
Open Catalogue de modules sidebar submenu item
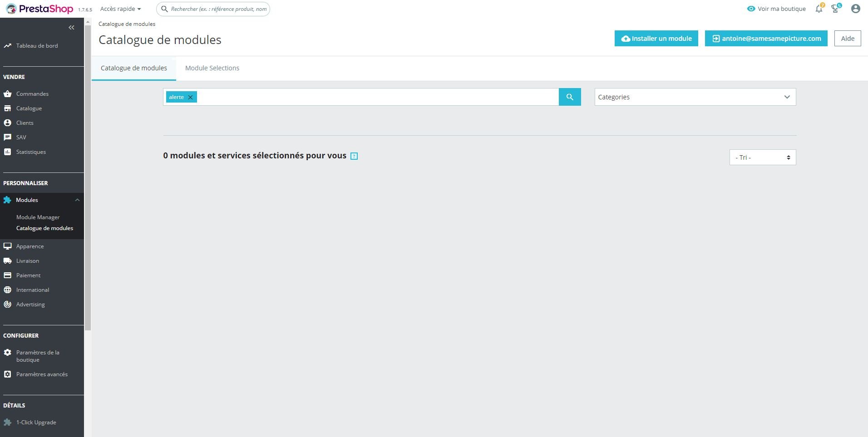[44, 228]
